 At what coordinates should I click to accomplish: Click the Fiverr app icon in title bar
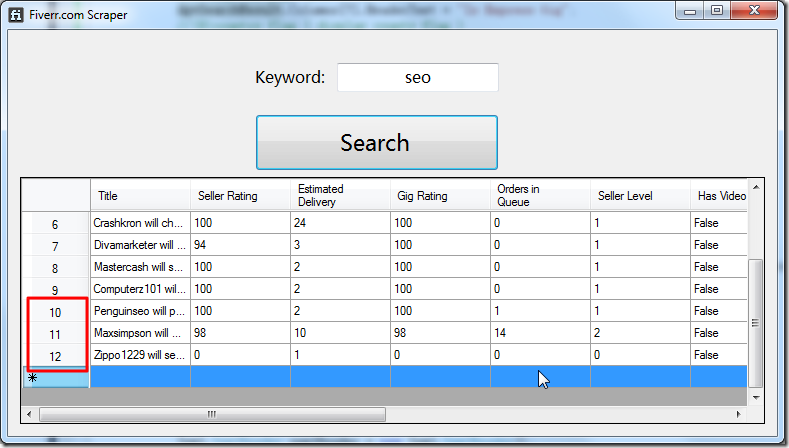pyautogui.click(x=16, y=15)
